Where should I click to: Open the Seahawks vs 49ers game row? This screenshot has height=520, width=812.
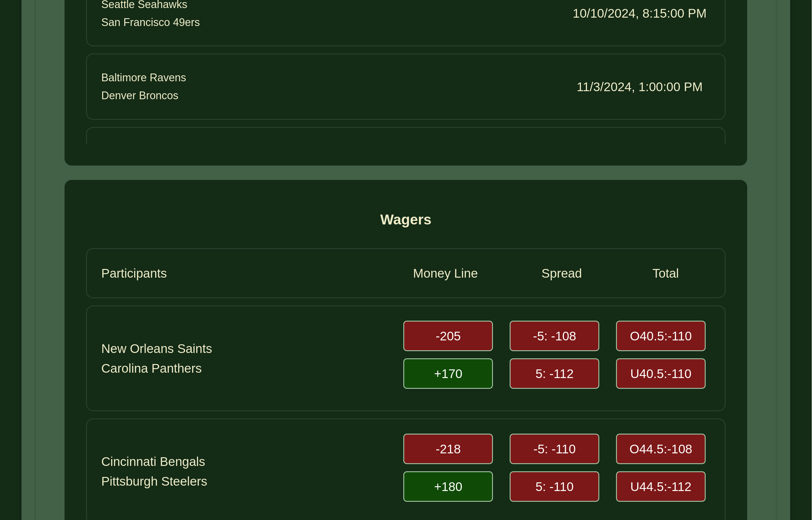point(405,15)
